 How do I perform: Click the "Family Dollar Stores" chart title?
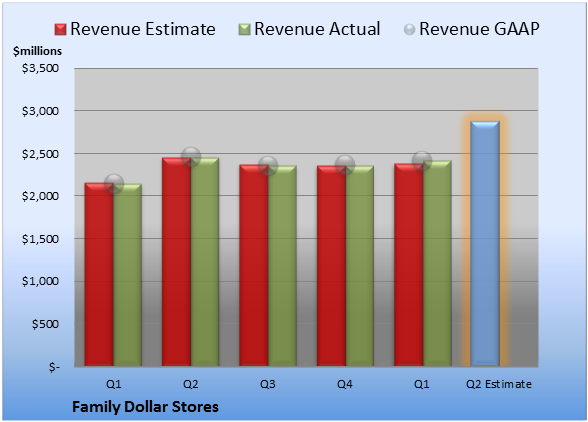pos(146,407)
